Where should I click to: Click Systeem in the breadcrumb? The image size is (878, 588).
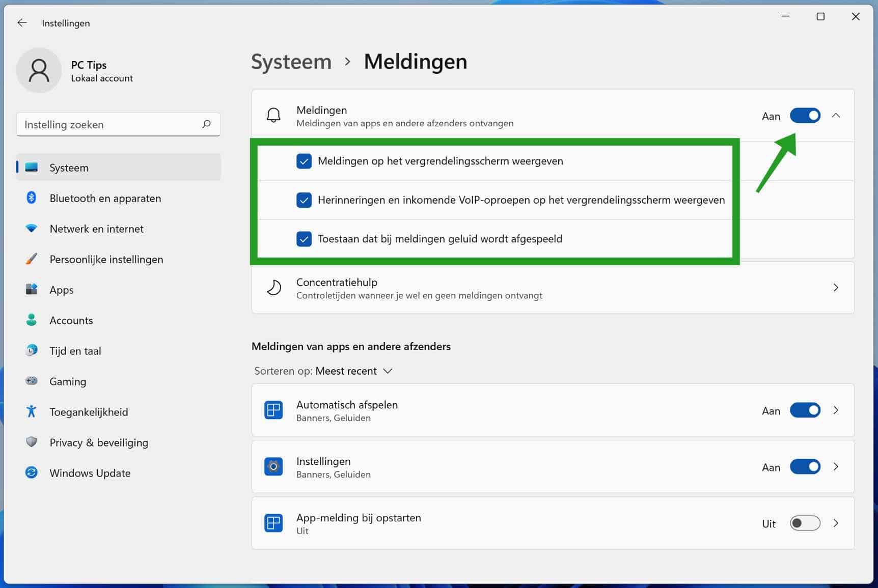pyautogui.click(x=291, y=61)
